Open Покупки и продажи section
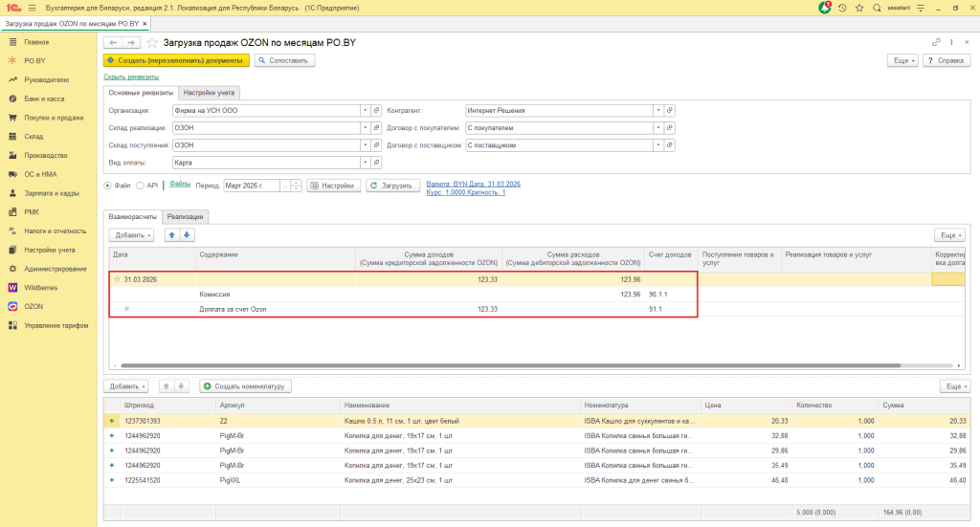 coord(54,118)
